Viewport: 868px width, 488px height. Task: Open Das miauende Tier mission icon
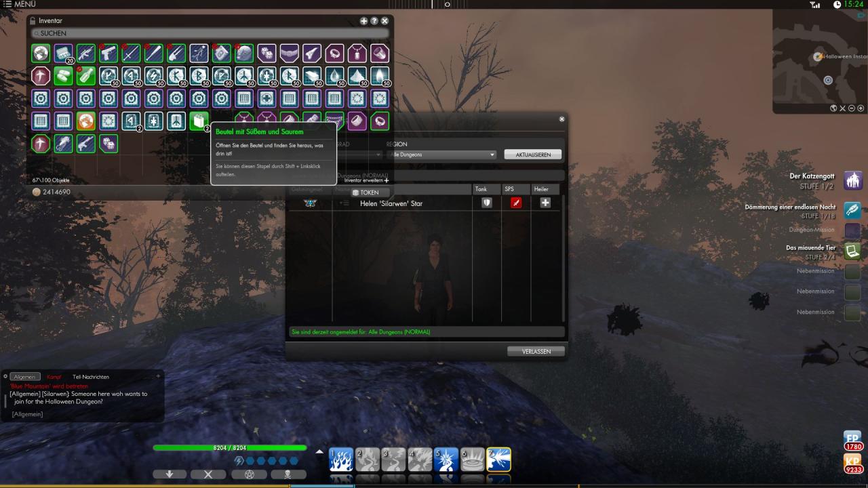click(x=853, y=251)
